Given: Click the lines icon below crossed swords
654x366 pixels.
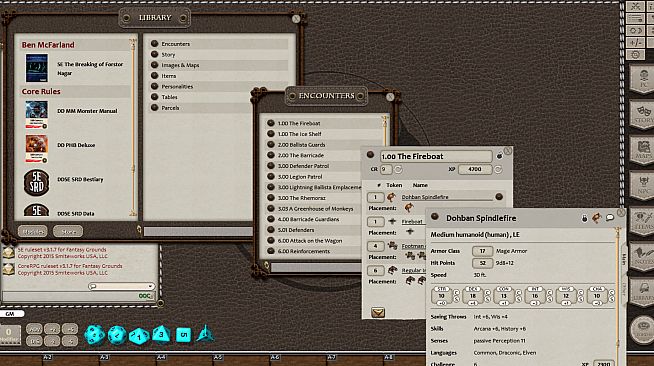Looking at the screenshot, I should (x=636, y=18).
